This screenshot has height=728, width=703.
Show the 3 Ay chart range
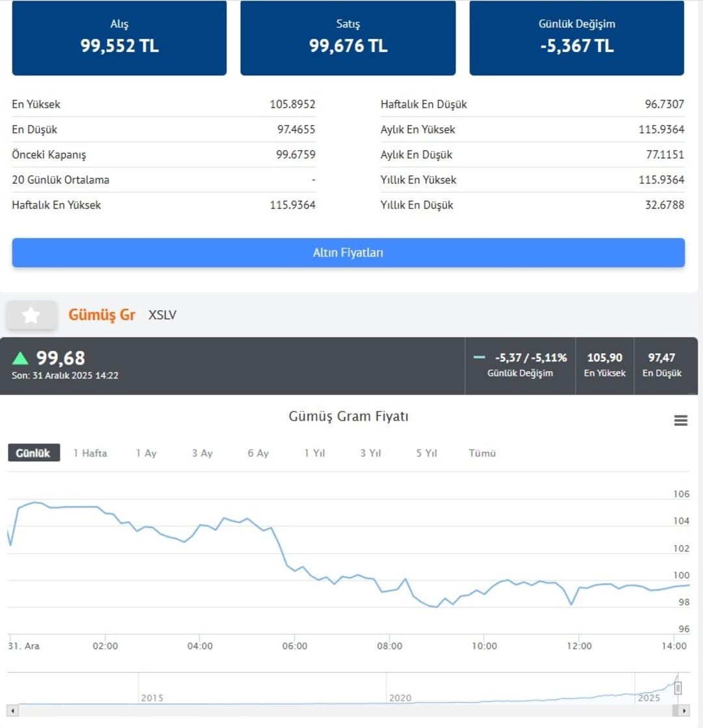(202, 453)
